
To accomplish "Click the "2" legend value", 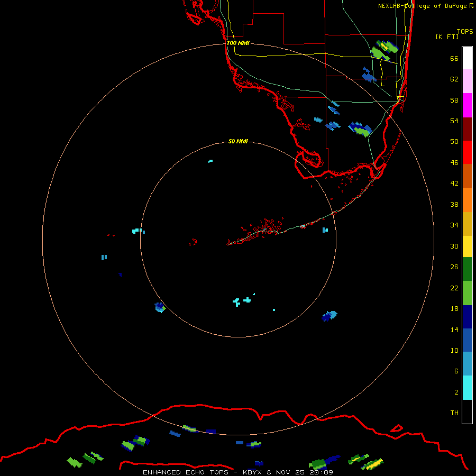I will pos(456,392).
